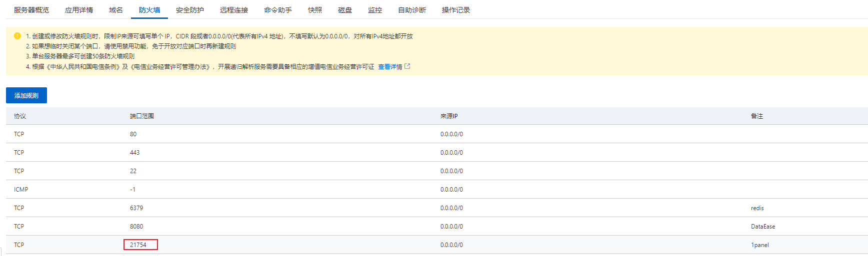Click the external link icon beside 查看详情

(407, 66)
